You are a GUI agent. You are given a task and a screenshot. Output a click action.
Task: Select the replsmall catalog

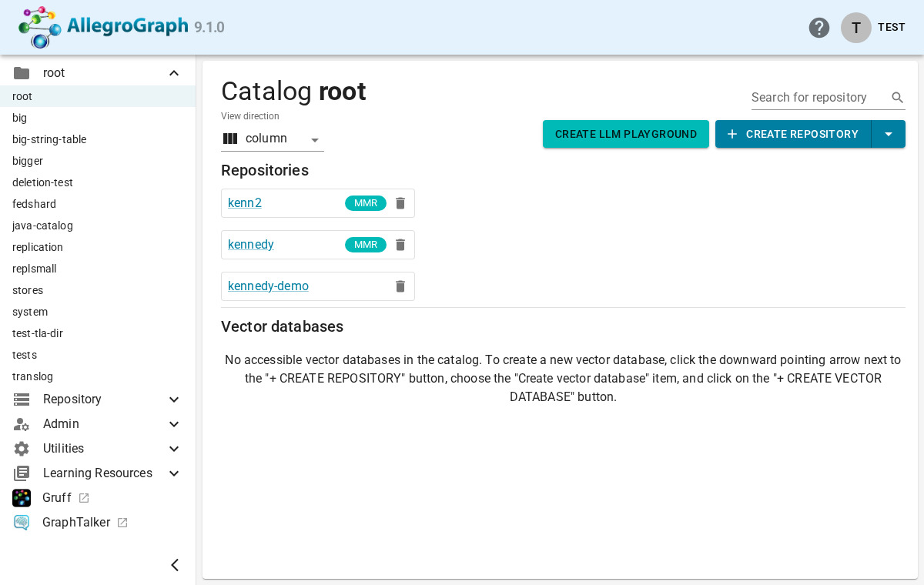[x=98, y=269]
